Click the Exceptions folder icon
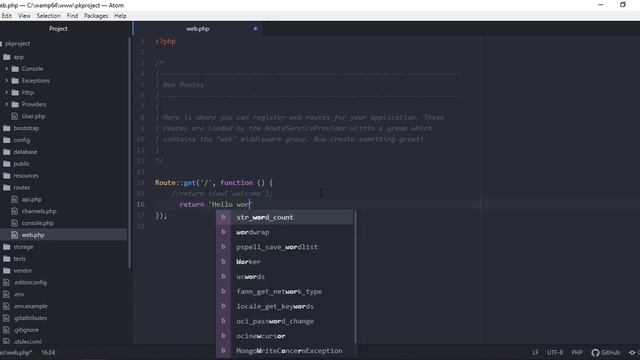Image resolution: width=640 pixels, height=360 pixels. click(15, 80)
